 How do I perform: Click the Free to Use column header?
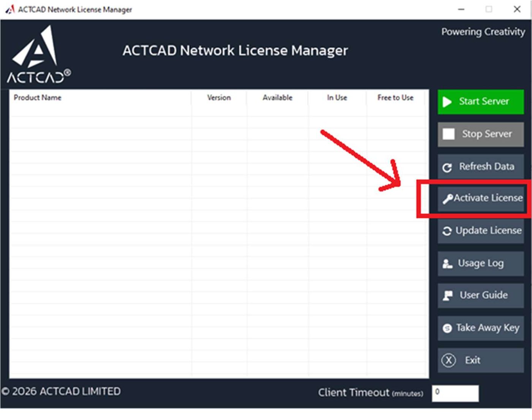pyautogui.click(x=395, y=98)
